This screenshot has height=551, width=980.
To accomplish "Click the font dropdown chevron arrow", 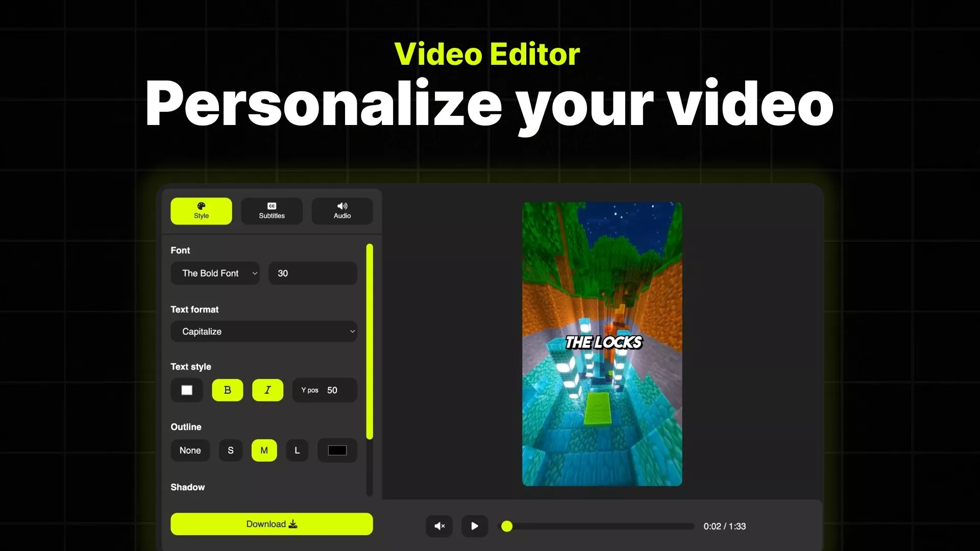I will click(x=255, y=273).
